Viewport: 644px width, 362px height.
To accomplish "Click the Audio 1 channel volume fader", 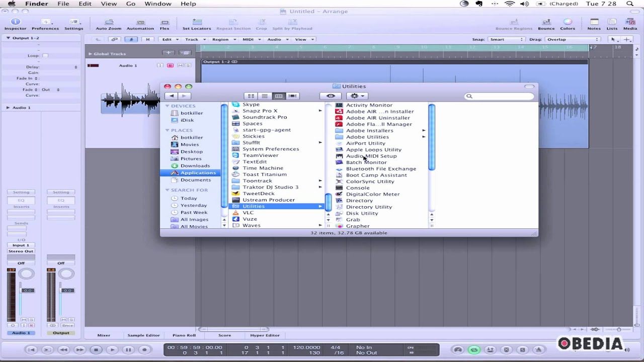I will click(27, 291).
